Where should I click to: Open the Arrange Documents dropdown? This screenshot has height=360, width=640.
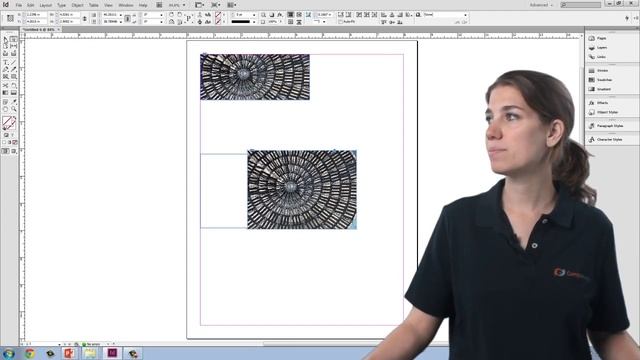click(x=231, y=5)
